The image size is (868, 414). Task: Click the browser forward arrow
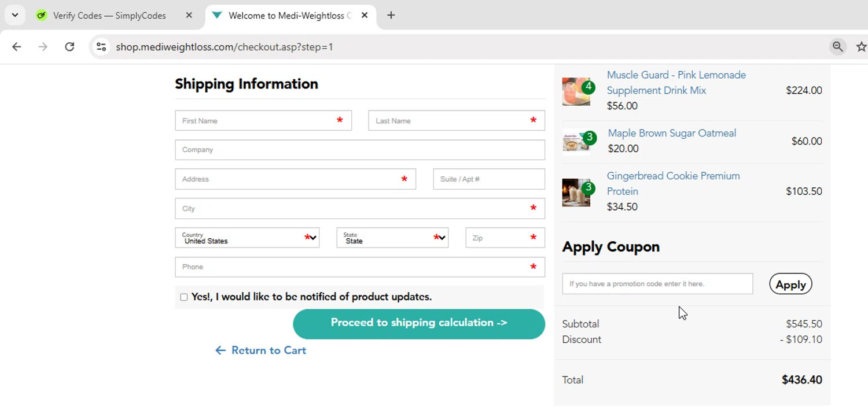(43, 47)
